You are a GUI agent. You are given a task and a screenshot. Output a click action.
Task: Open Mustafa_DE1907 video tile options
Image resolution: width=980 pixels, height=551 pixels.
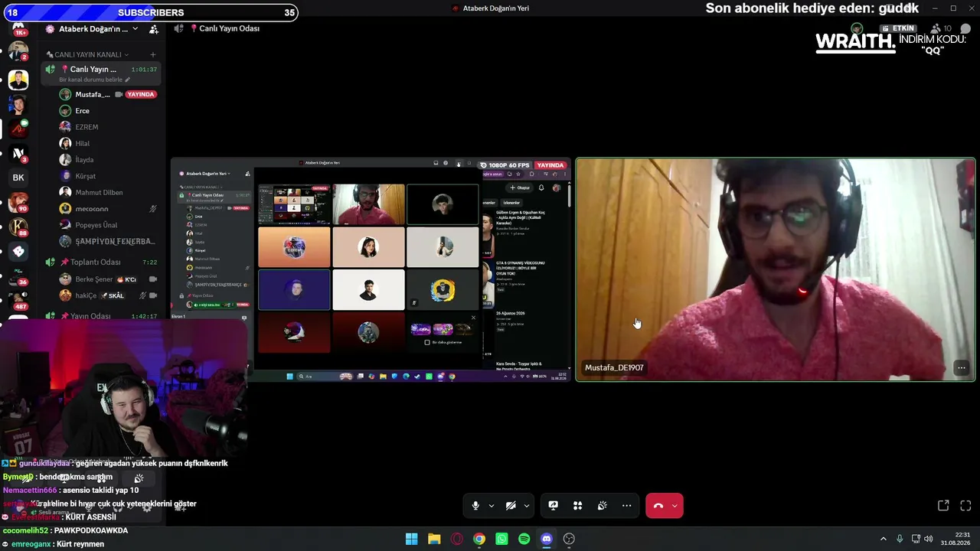[x=961, y=368]
